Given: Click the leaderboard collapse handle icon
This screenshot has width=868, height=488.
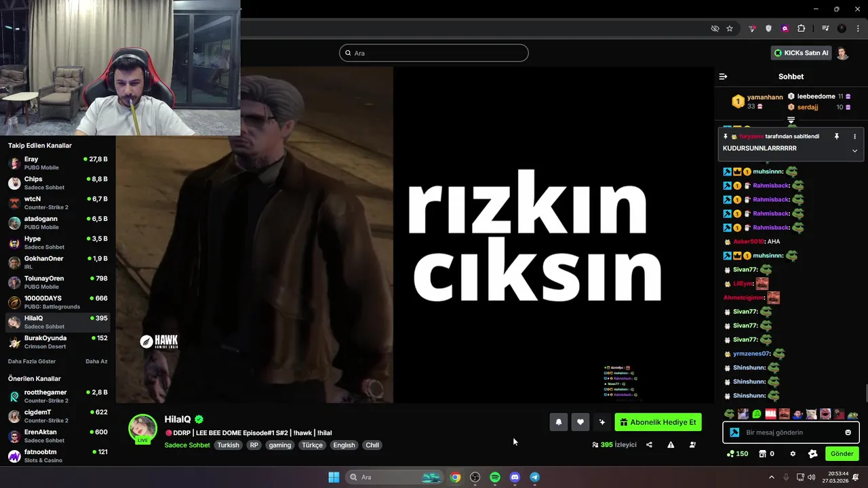Looking at the screenshot, I should tap(791, 120).
